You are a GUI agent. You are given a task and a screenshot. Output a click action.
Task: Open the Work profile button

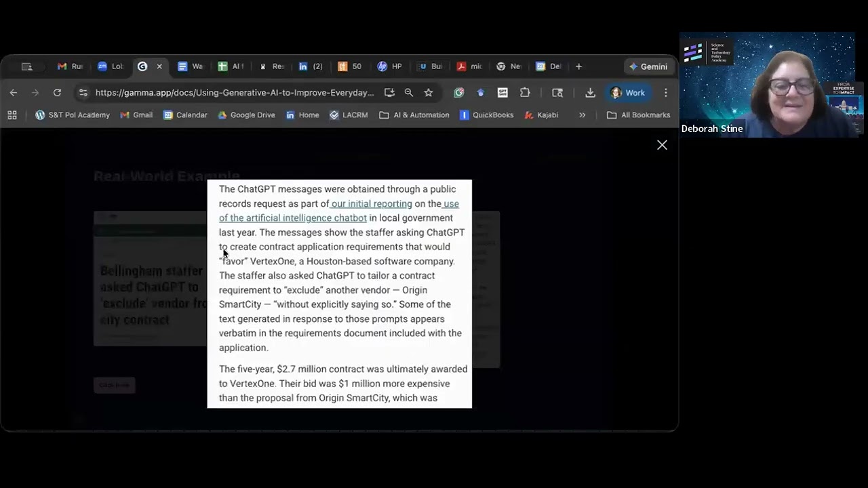[x=628, y=93]
